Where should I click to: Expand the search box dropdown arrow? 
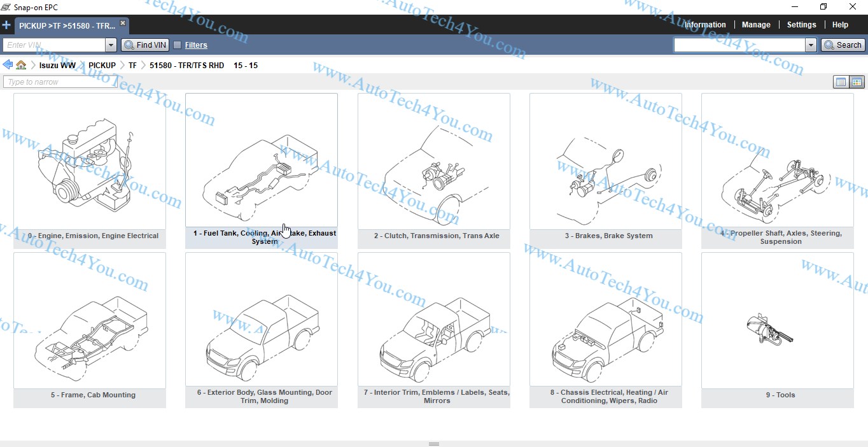click(811, 45)
